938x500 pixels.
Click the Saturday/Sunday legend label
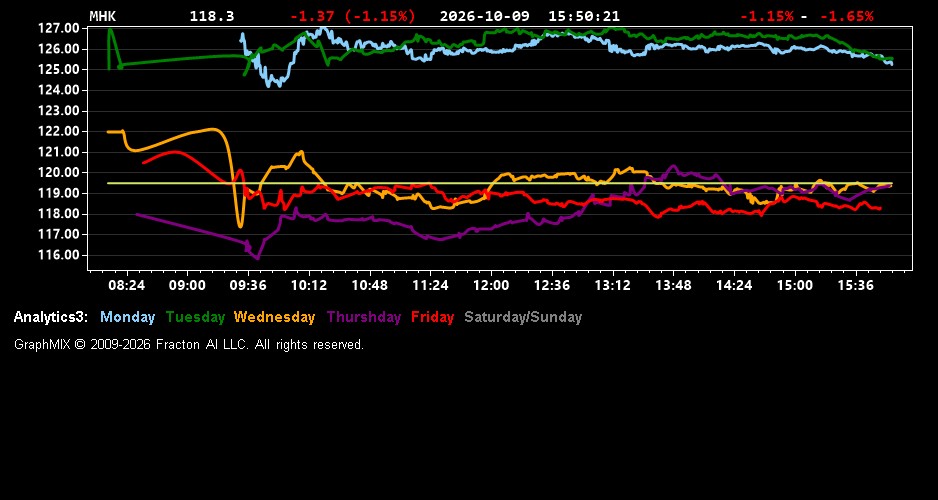tap(523, 317)
